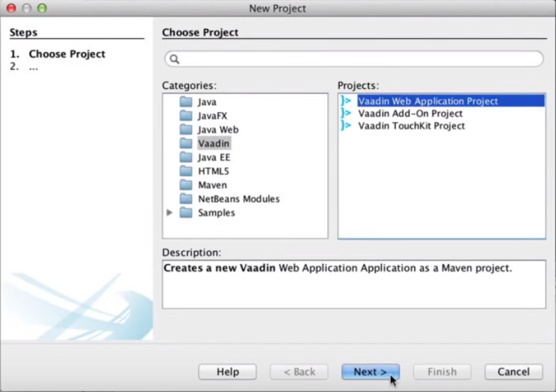
Task: Focus the project search input field
Action: click(x=354, y=59)
